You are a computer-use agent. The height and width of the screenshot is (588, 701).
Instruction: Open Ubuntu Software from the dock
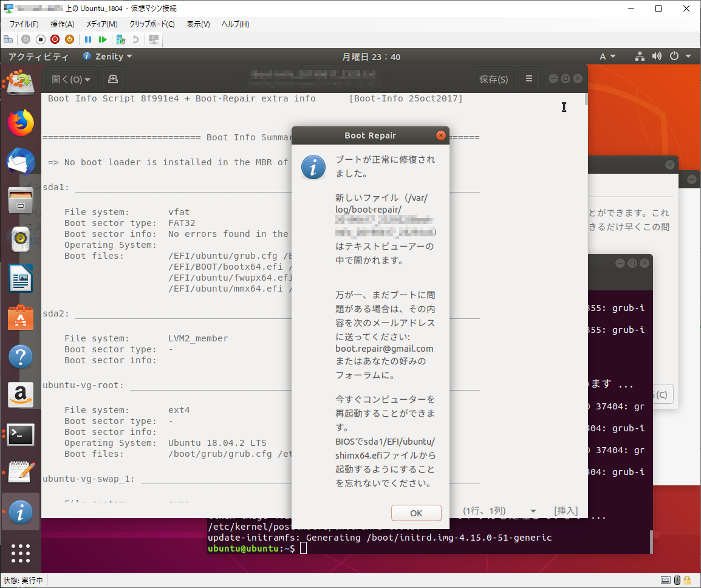(x=21, y=318)
